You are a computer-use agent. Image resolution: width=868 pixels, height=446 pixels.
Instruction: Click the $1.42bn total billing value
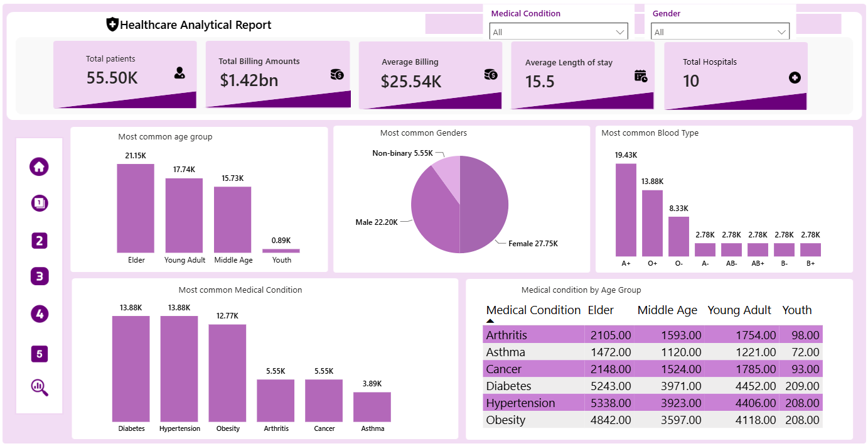pyautogui.click(x=249, y=80)
